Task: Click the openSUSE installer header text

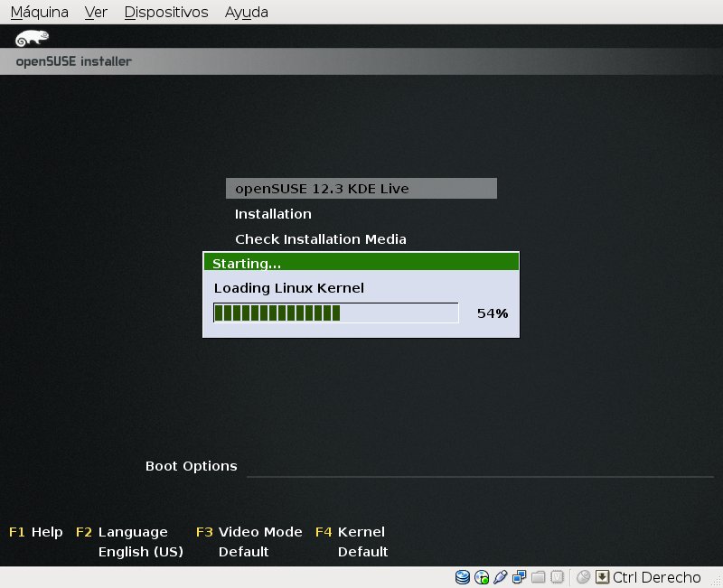Action: pyautogui.click(x=74, y=61)
